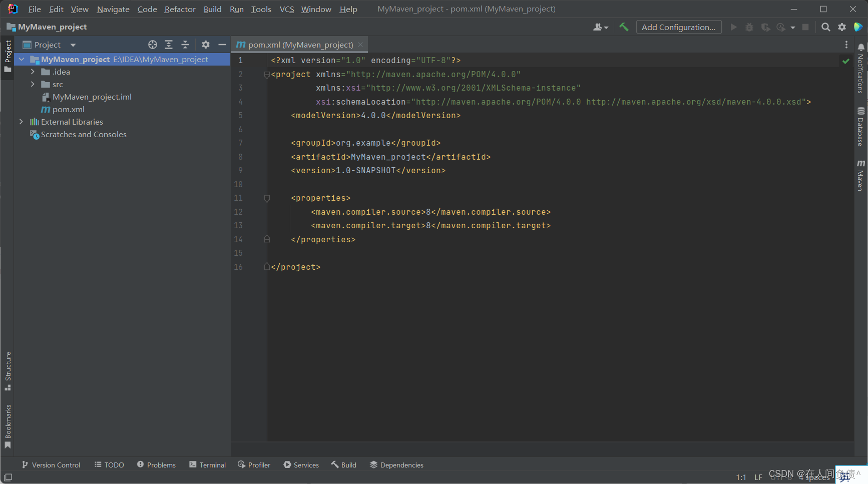This screenshot has height=484, width=868.
Task: Open the VCS menu
Action: [287, 9]
